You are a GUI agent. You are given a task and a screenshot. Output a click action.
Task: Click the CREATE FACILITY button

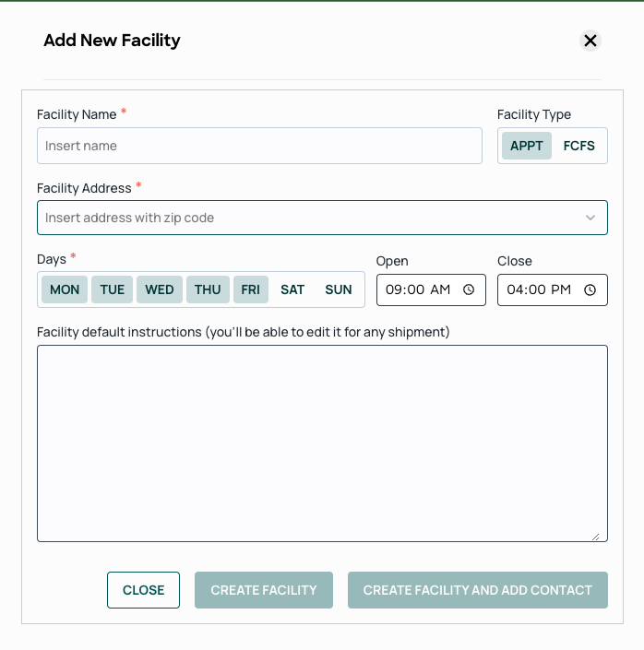[264, 590]
